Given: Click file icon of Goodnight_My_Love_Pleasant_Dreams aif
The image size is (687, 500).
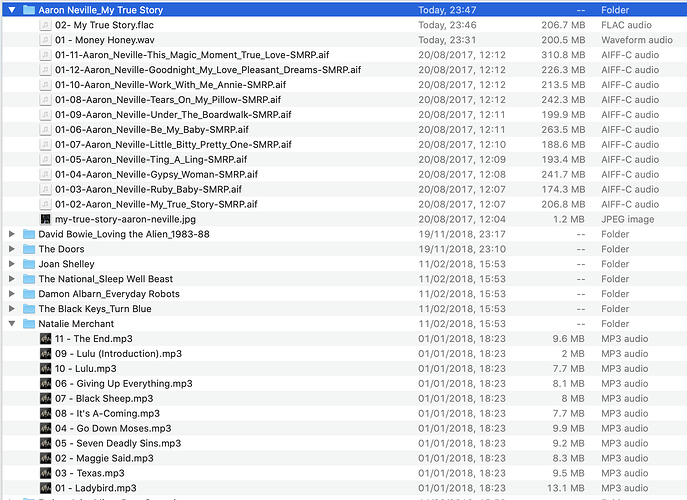Looking at the screenshot, I should click(x=45, y=70).
